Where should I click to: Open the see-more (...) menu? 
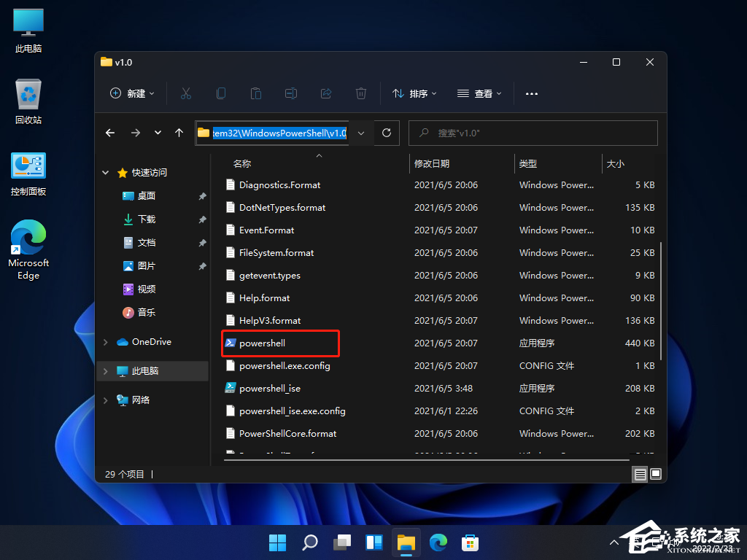531,93
